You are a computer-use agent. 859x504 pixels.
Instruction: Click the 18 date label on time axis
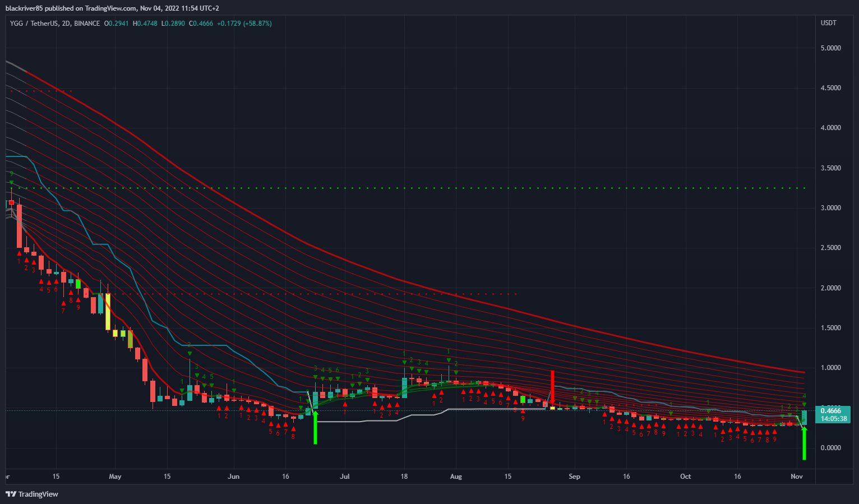pos(404,477)
